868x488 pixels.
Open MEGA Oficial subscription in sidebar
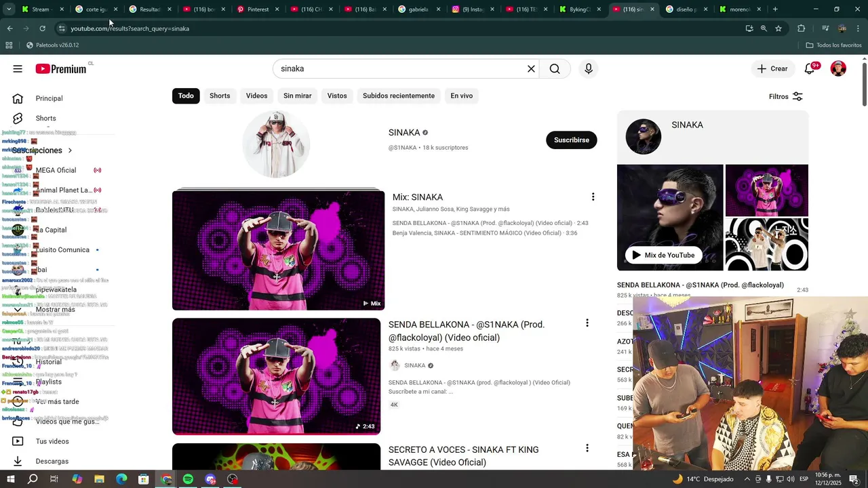[x=56, y=170]
